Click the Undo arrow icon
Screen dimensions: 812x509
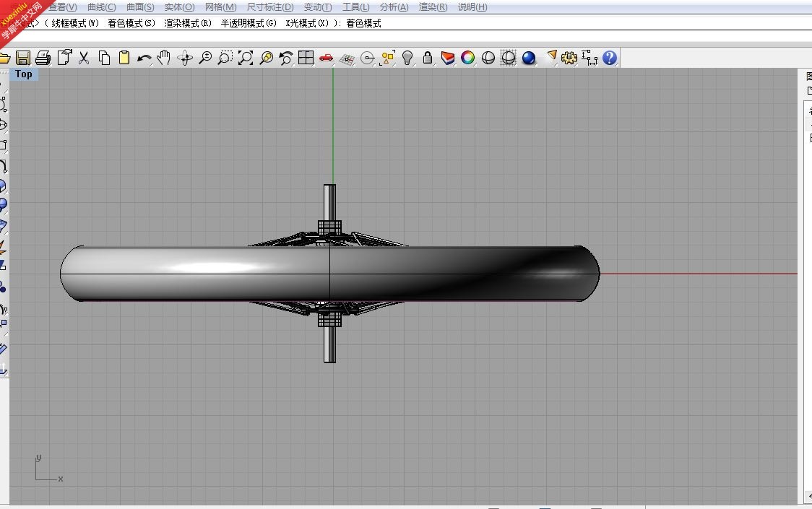click(144, 58)
